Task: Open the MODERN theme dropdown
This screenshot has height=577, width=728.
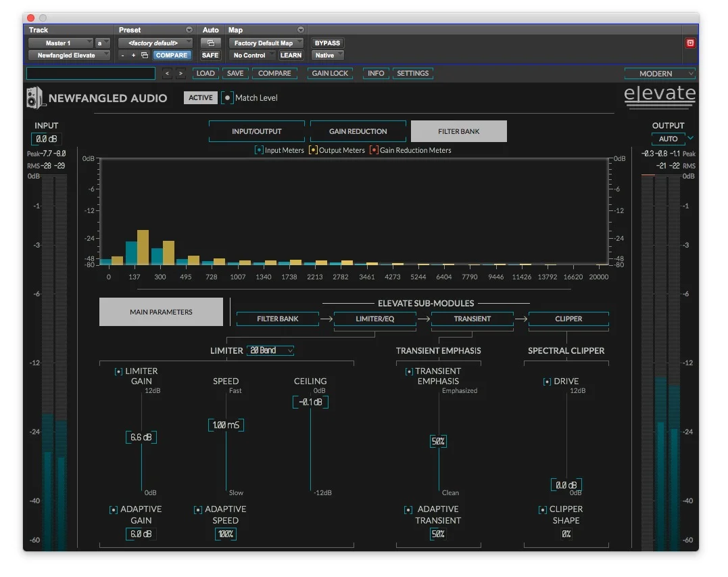Action: pos(659,74)
